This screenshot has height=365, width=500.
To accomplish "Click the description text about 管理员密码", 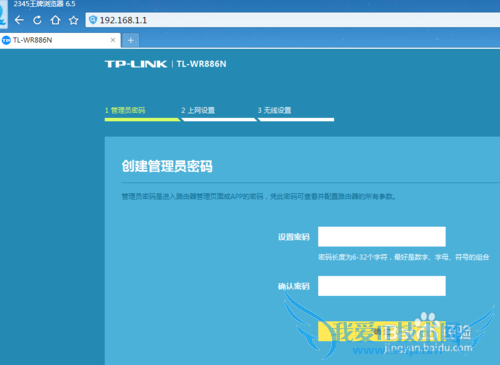I will tap(259, 197).
